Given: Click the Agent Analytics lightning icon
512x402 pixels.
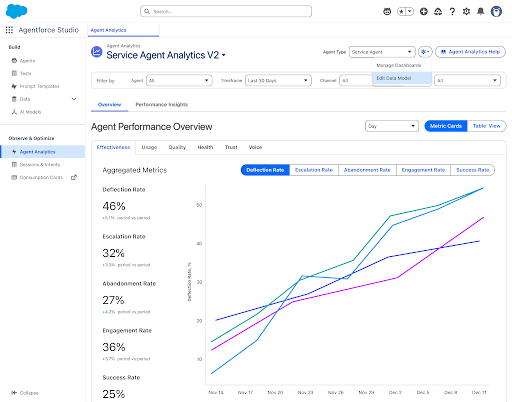Looking at the screenshot, I should (14, 152).
